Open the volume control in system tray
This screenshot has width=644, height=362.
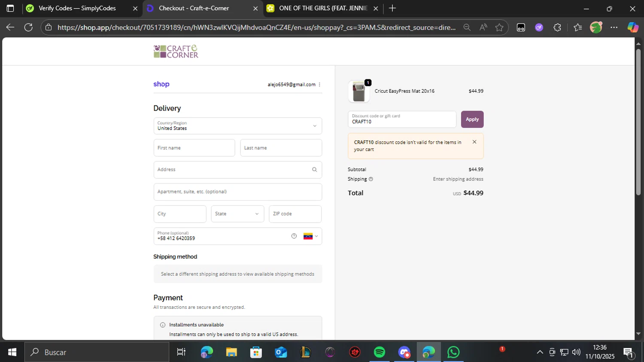pyautogui.click(x=576, y=352)
